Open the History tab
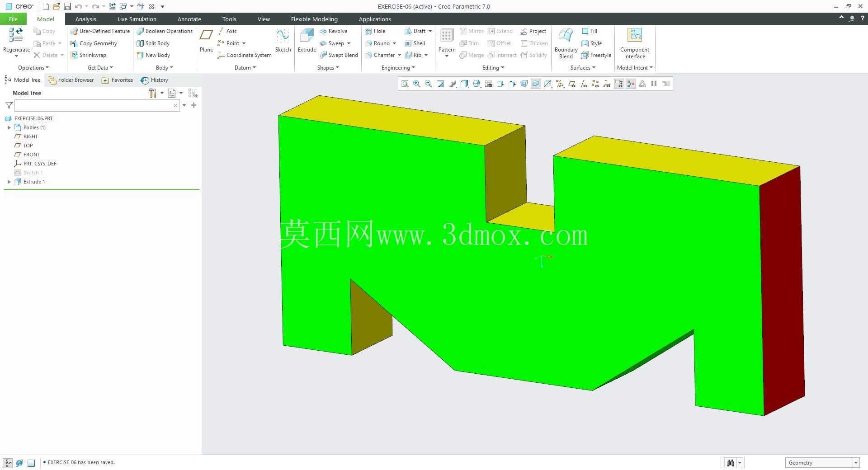Viewport: 868px width, 470px height. point(155,80)
